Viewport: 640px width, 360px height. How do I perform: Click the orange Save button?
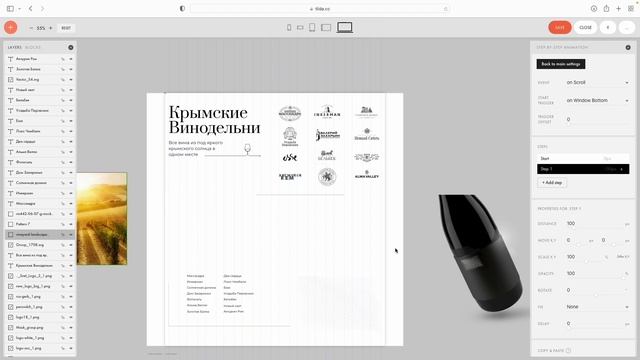click(x=560, y=27)
